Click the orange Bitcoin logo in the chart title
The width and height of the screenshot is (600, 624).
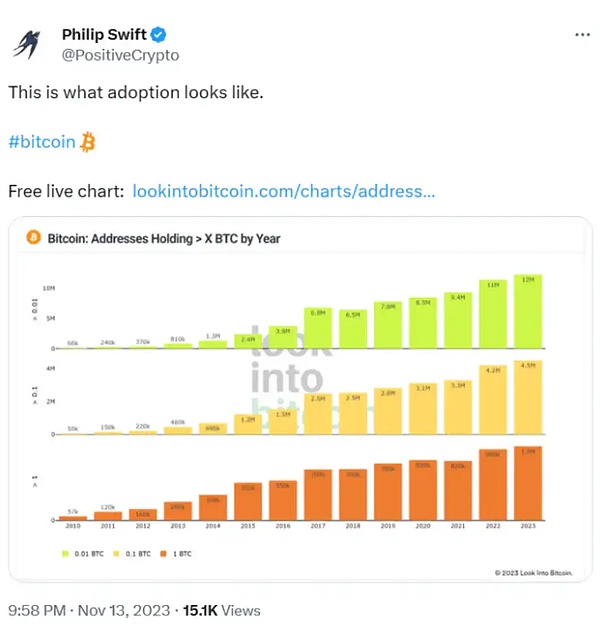click(x=33, y=238)
